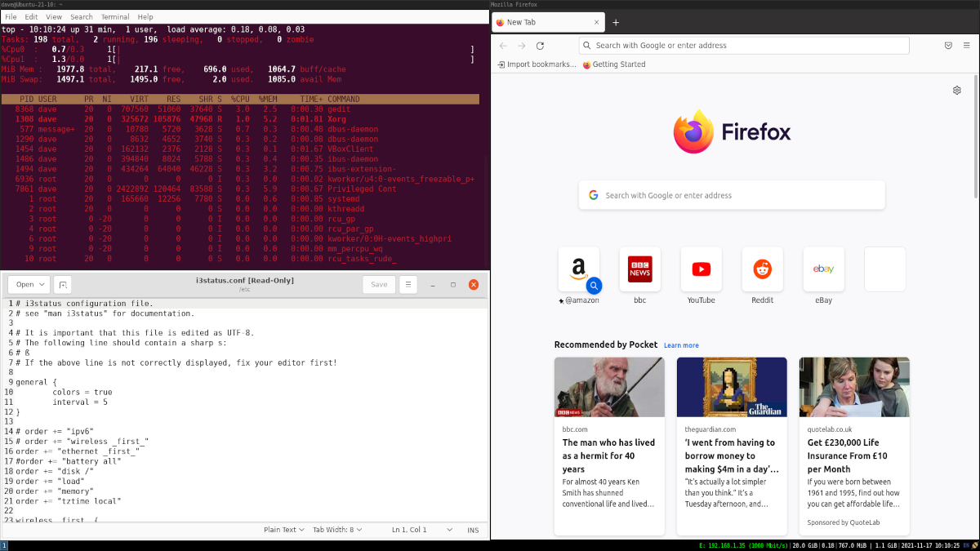Open the new tab personalize gear icon
Image resolution: width=980 pixels, height=551 pixels.
coord(957,91)
